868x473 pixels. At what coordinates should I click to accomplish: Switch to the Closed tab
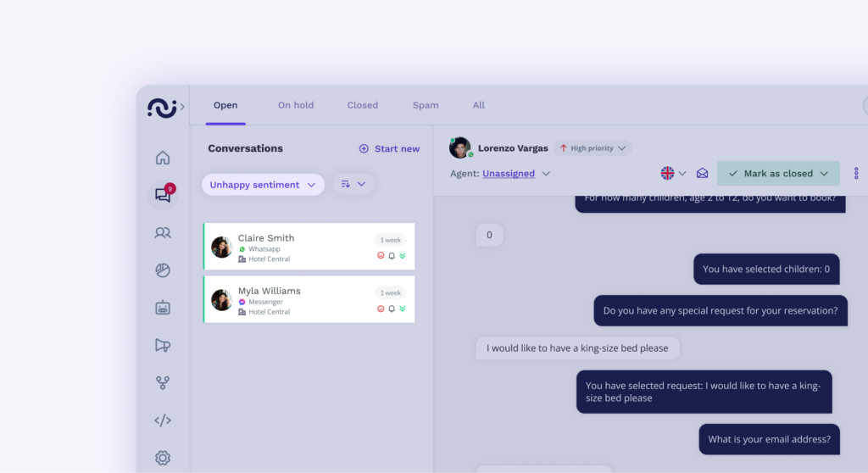point(363,105)
